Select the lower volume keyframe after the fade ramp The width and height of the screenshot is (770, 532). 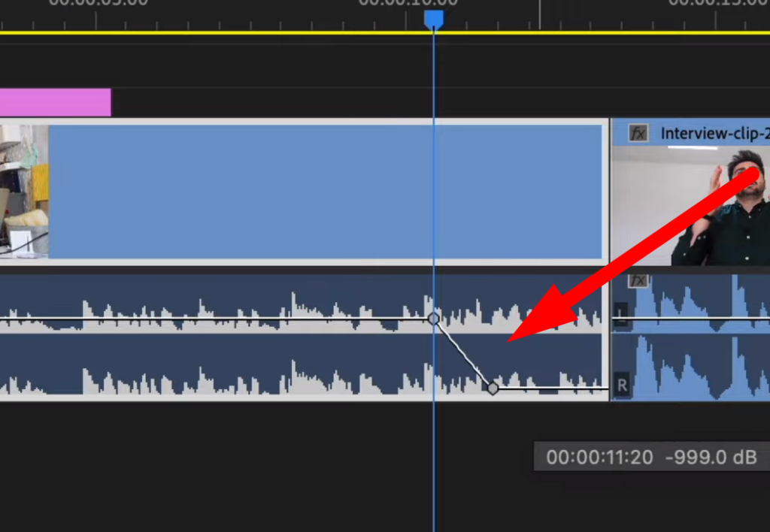493,389
